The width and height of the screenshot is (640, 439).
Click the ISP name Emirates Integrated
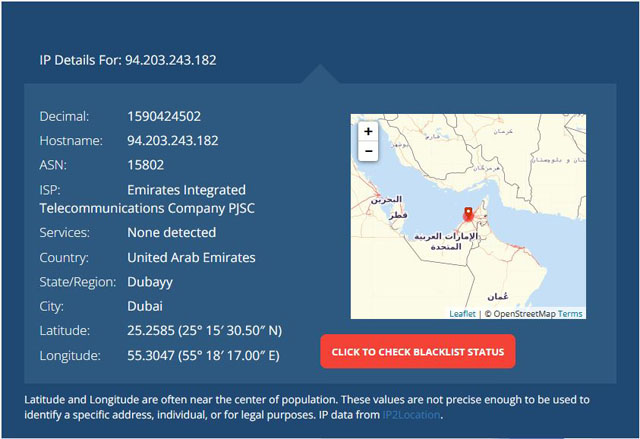point(187,190)
